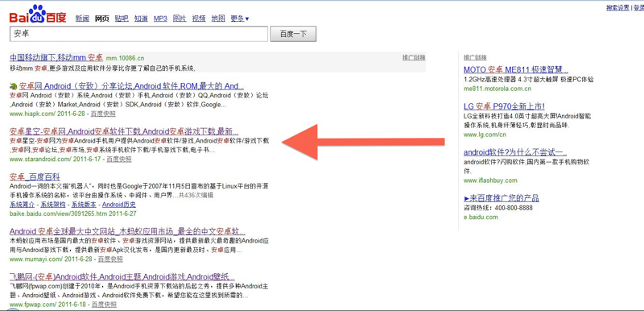The image size is (644, 311).
Task: Go to the 视频 video tab
Action: pyautogui.click(x=199, y=19)
